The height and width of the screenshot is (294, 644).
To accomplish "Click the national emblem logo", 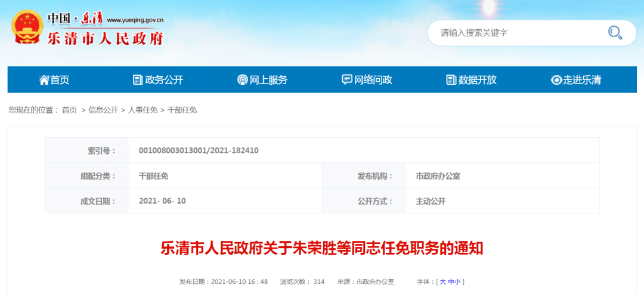I will tap(26, 28).
